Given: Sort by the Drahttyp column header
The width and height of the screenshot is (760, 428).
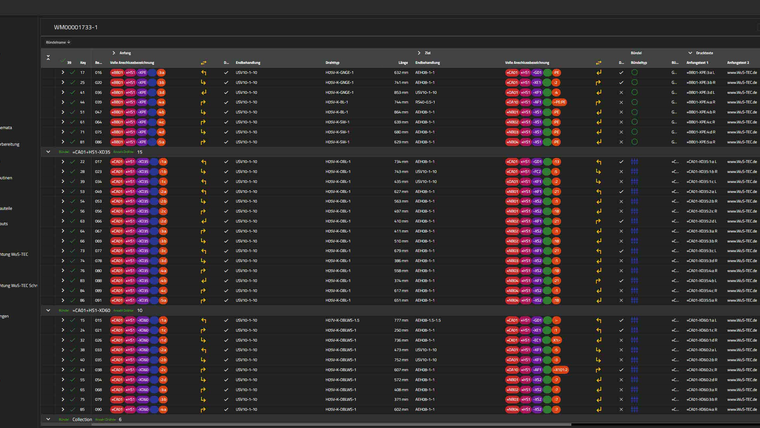Looking at the screenshot, I should pos(333,62).
